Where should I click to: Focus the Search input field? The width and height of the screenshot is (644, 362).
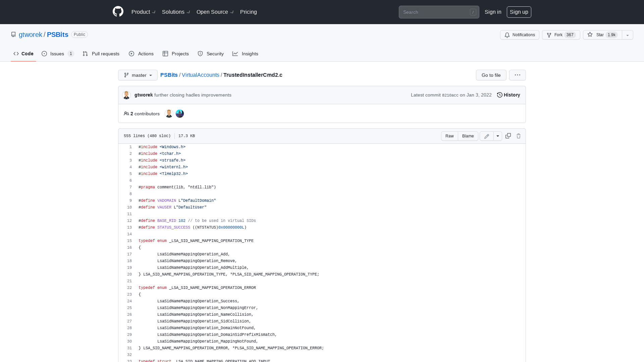click(439, 12)
